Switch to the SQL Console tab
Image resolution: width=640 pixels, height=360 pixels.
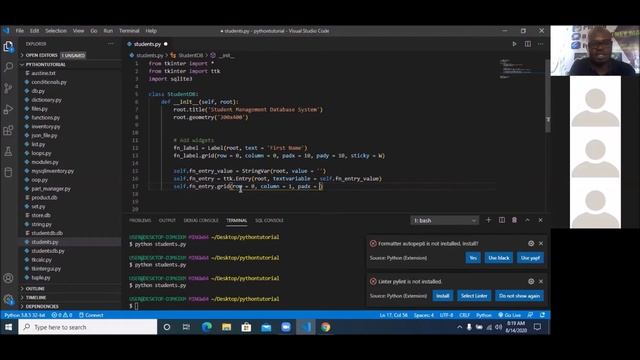pyautogui.click(x=269, y=220)
